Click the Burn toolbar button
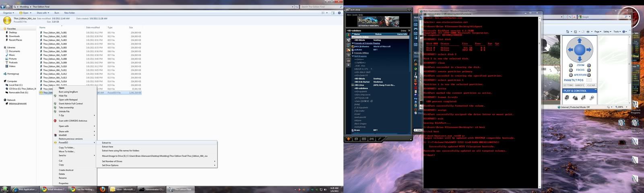The height and width of the screenshot is (193, 644). click(x=57, y=13)
